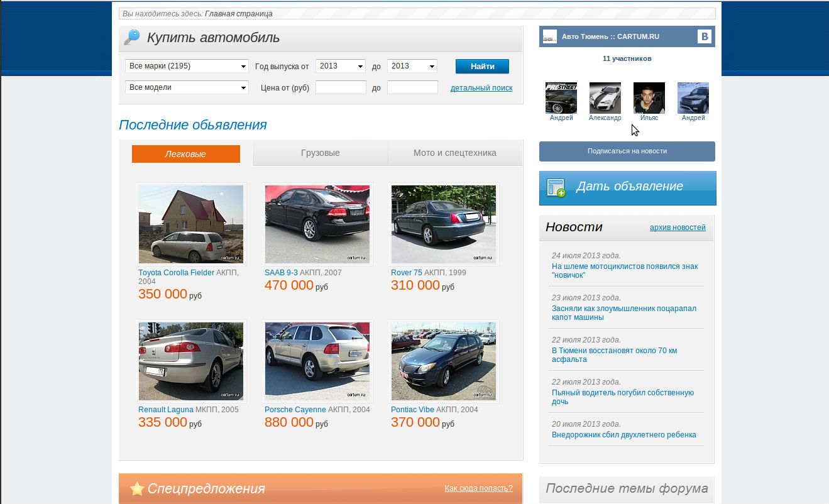The image size is (829, 504).
Task: Click the price-from input field
Action: pos(341,87)
